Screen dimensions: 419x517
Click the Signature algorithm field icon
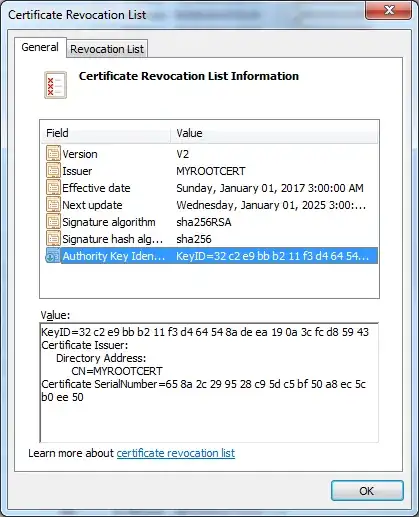53,222
